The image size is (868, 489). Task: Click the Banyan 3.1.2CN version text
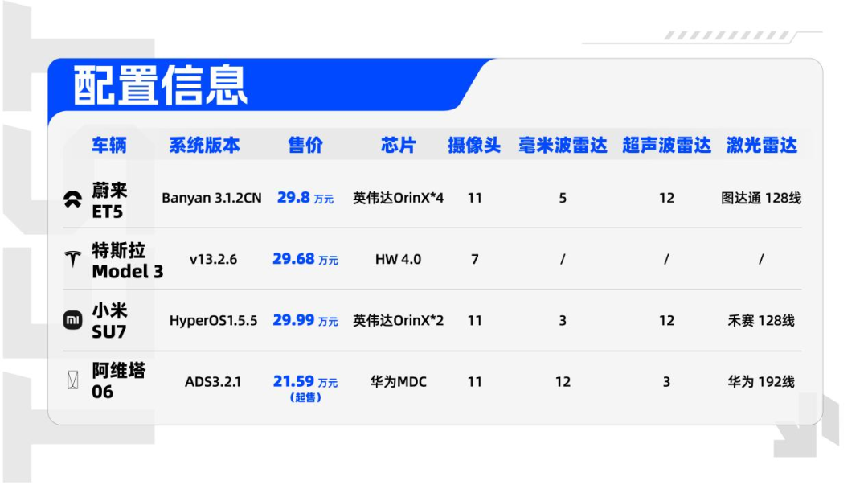211,198
